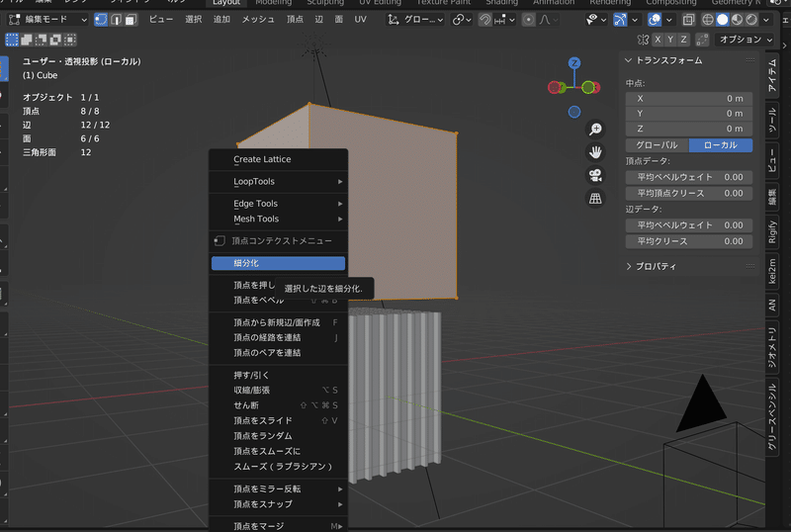This screenshot has height=532, width=791.
Task: Switch to wireframe shading
Action: [708, 20]
